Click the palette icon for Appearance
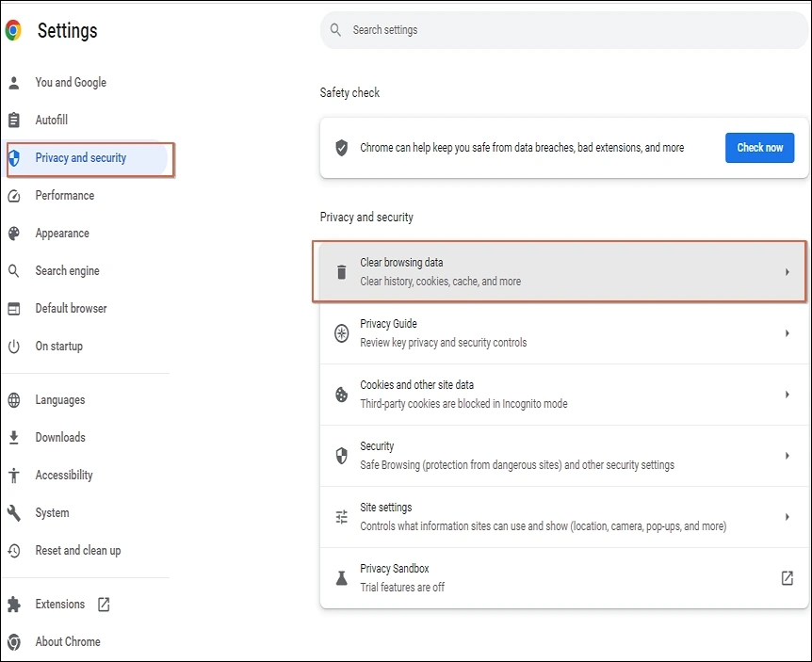 click(x=14, y=234)
